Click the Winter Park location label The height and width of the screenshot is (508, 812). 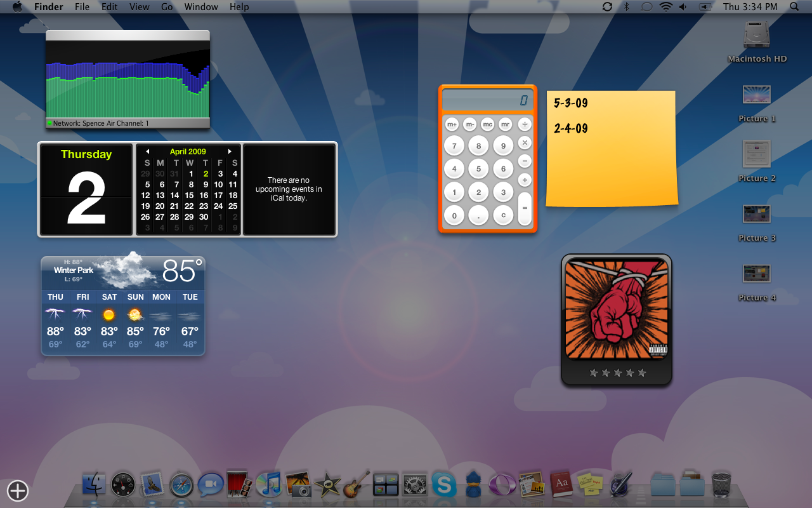pos(74,270)
